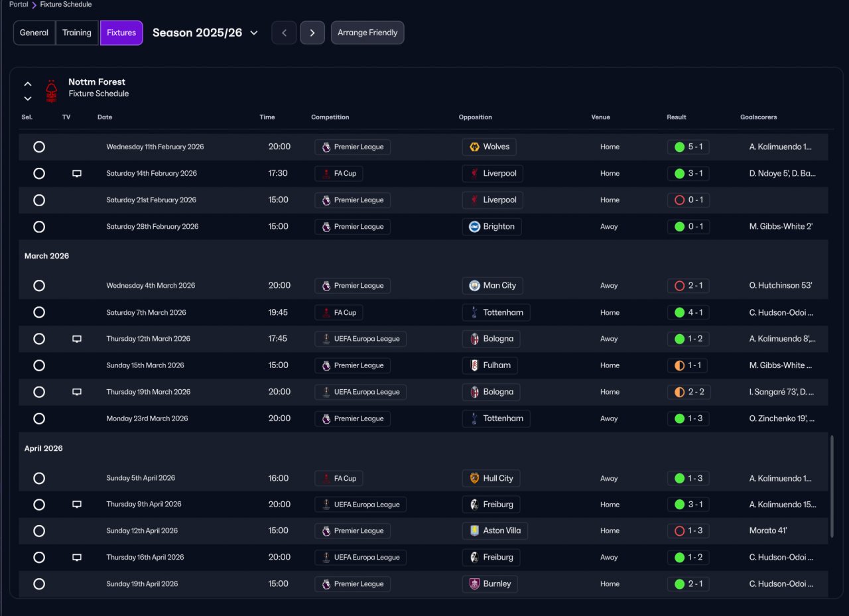
Task: Click TV icon for Thursday 19th March fixture
Action: coord(77,392)
